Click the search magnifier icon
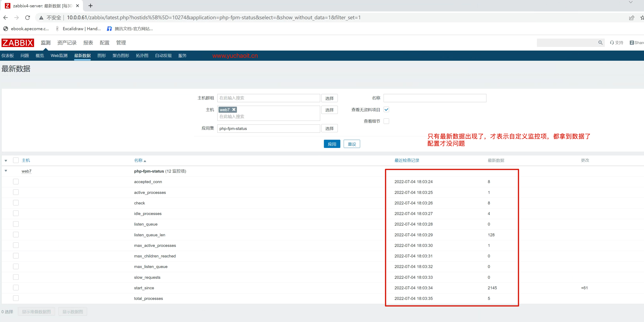The width and height of the screenshot is (644, 322). 600,43
